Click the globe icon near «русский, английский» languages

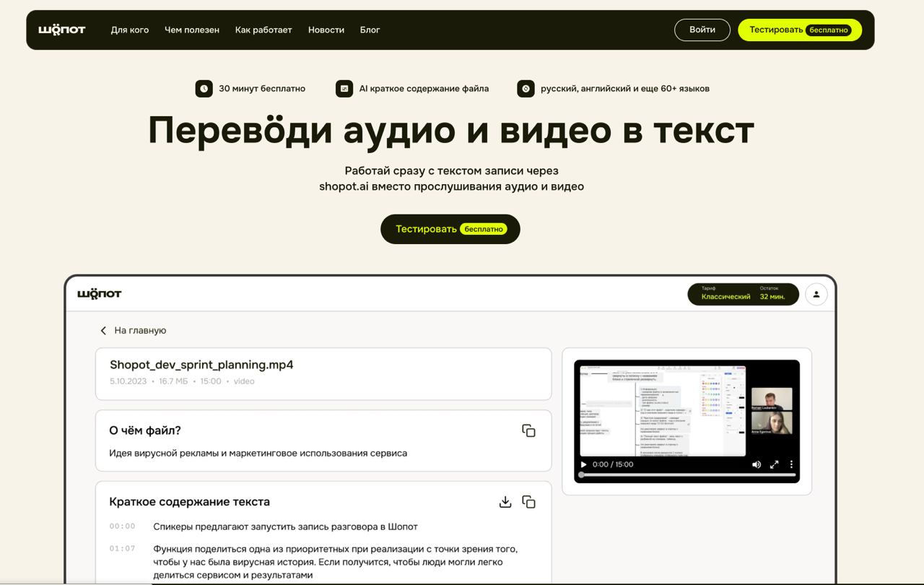526,88
